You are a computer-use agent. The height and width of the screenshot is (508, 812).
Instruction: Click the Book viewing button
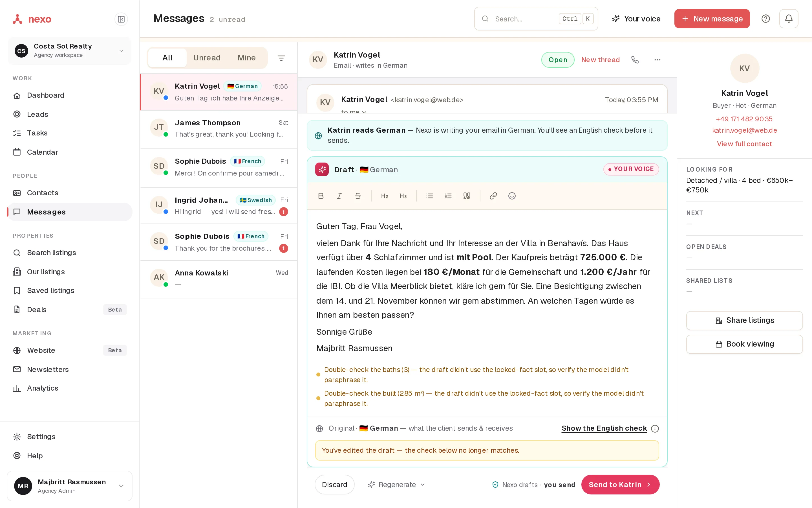point(744,344)
